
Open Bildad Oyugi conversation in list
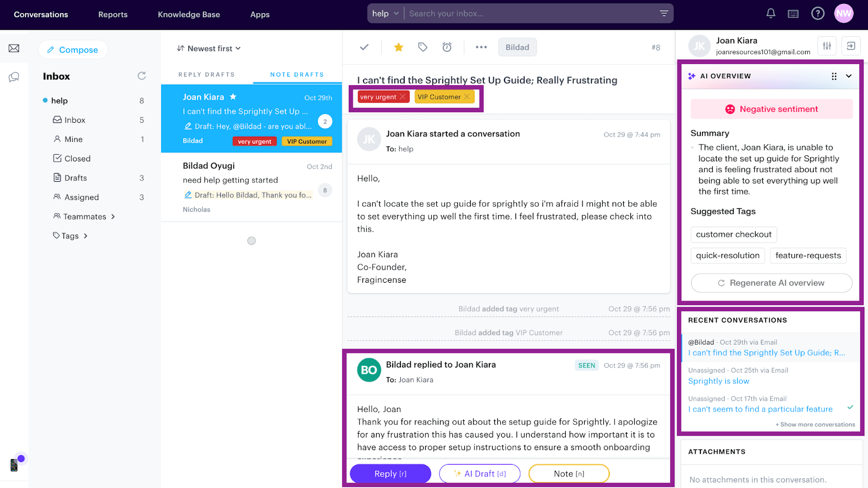[x=252, y=187]
